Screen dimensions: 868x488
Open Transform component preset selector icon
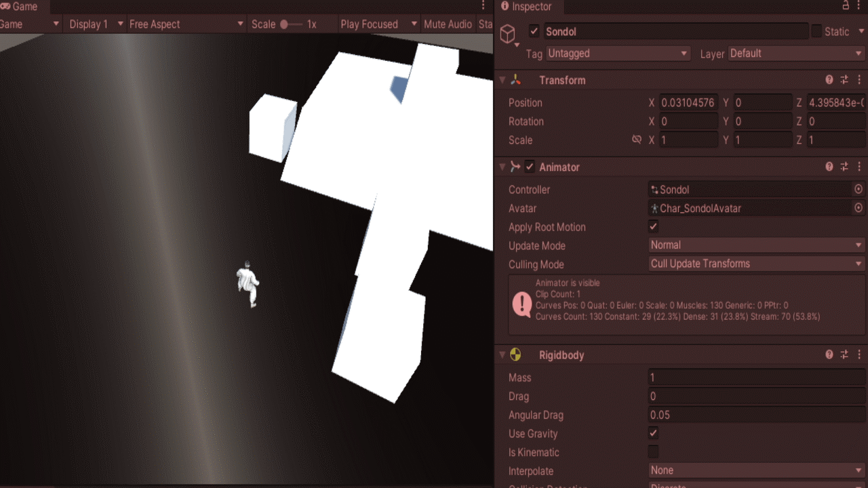pos(844,80)
